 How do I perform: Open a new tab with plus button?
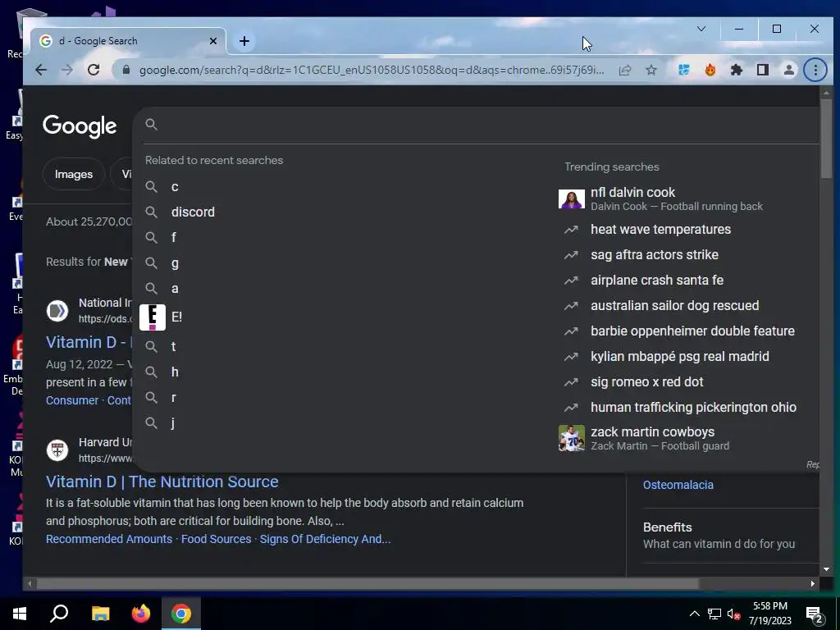(x=244, y=41)
